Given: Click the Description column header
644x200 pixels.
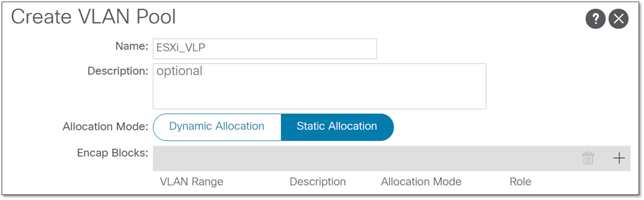Looking at the screenshot, I should [x=318, y=181].
